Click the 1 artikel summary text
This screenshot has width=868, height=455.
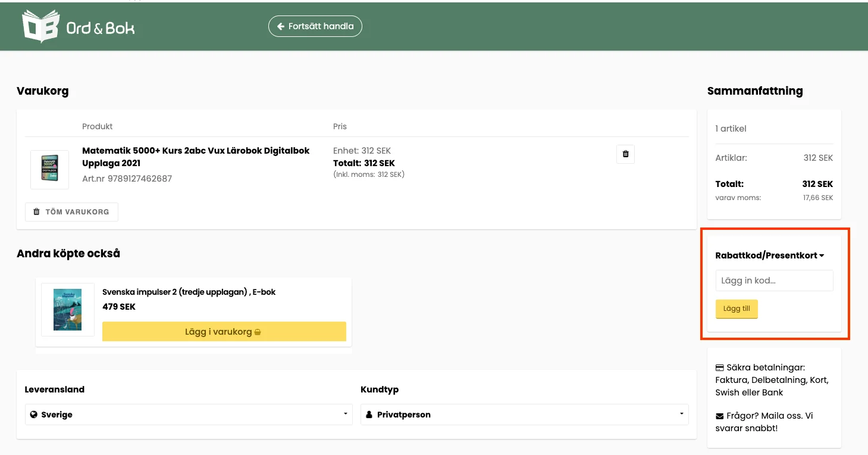(731, 129)
